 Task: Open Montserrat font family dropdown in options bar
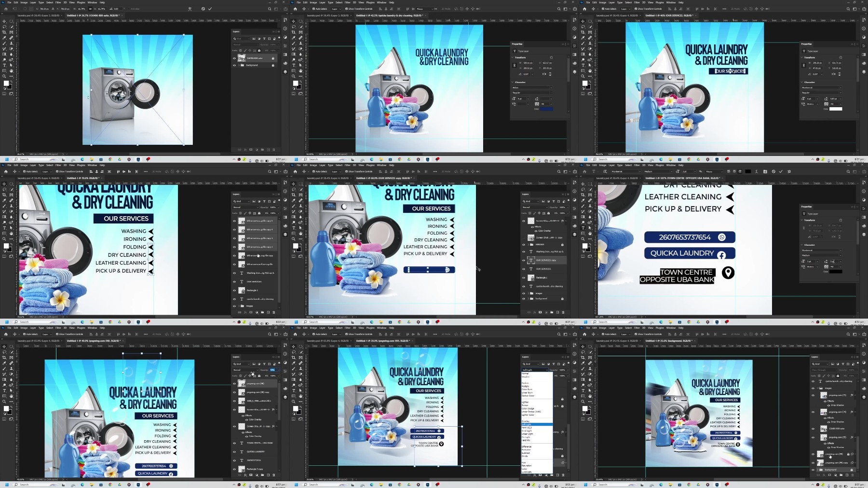(625, 171)
